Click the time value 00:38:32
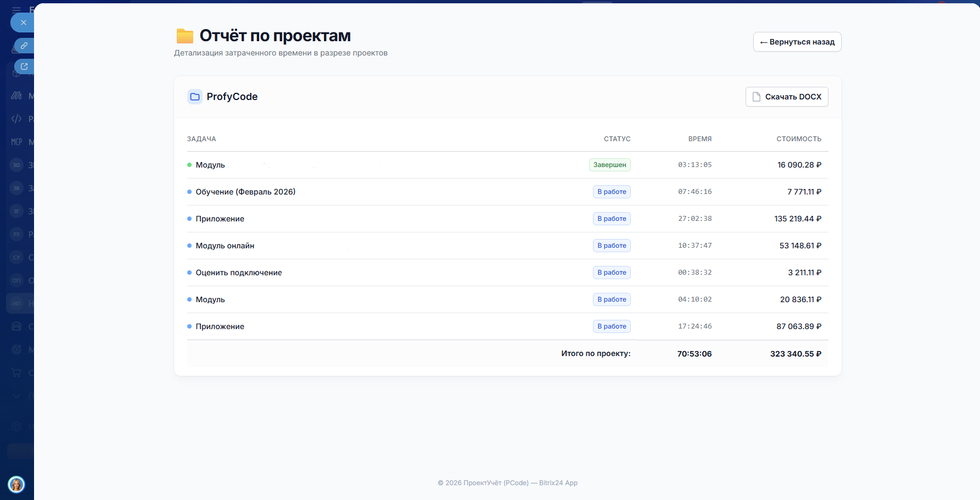980x500 pixels. click(695, 273)
